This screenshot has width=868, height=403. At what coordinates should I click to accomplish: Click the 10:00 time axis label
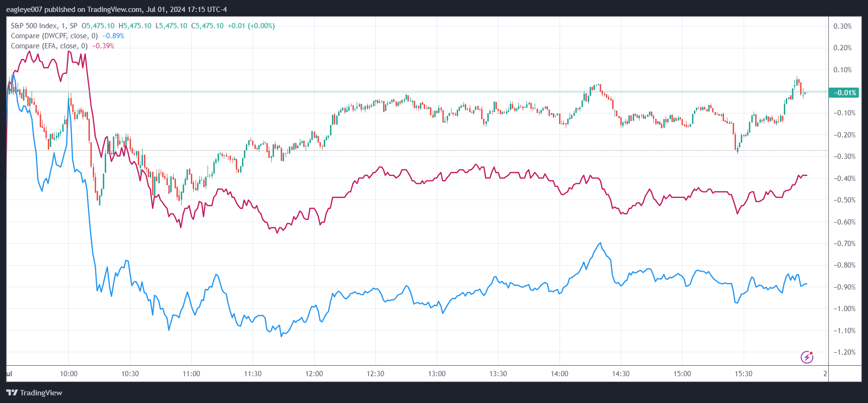(69, 374)
